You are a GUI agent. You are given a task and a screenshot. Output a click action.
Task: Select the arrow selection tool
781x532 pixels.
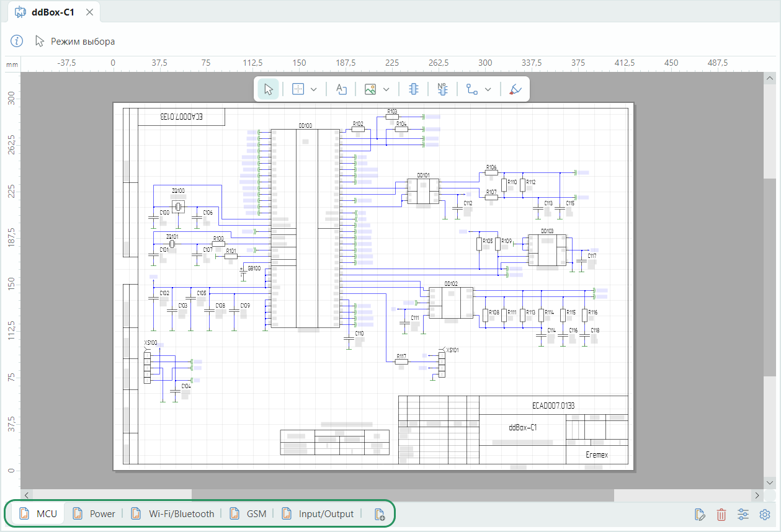pyautogui.click(x=269, y=89)
